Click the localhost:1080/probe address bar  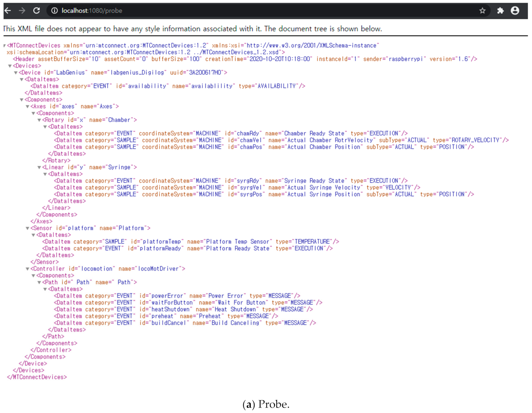pyautogui.click(x=260, y=10)
